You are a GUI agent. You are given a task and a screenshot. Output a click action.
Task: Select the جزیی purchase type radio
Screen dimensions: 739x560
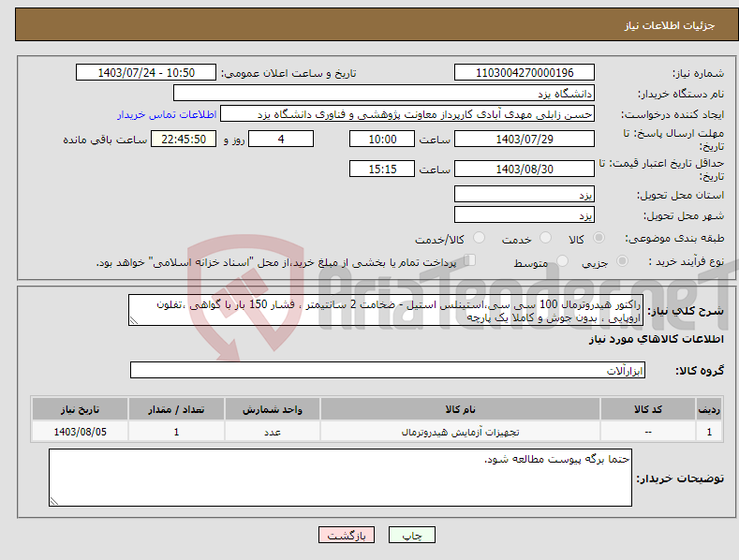click(x=622, y=260)
